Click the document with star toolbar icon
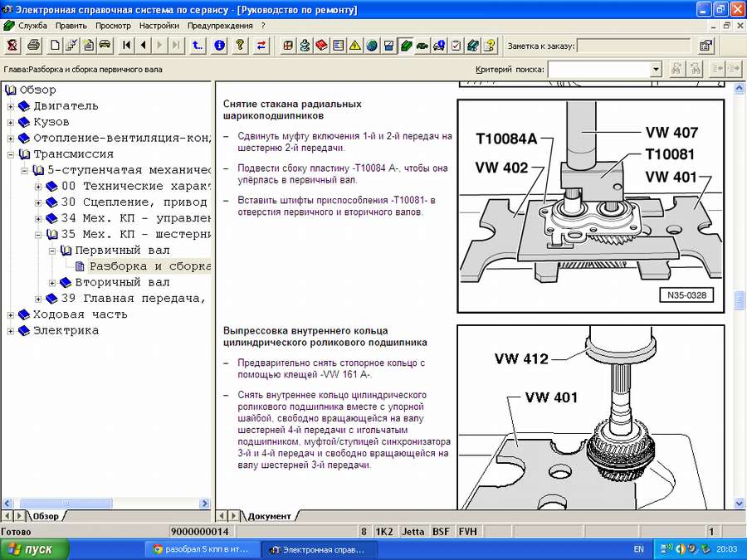747x560 pixels. 88,46
